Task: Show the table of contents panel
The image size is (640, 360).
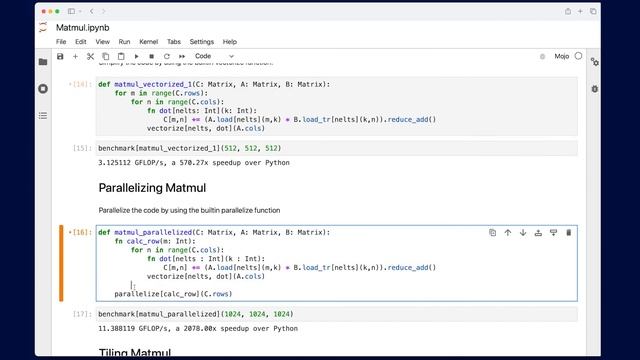Action: 43,116
